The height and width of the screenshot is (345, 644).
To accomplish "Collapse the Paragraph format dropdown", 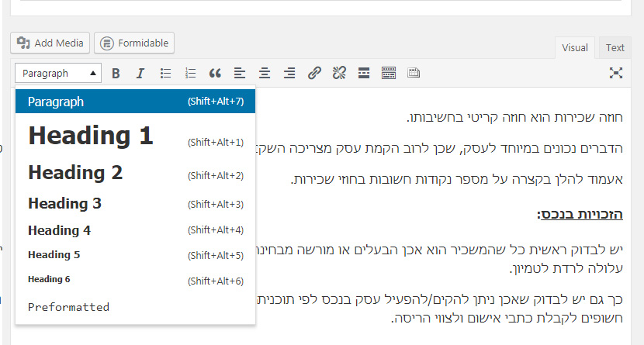I will 58,74.
